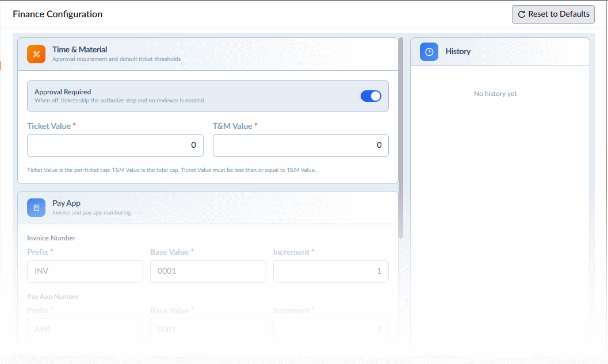Click the Invoice Number Increment field
Image resolution: width=608 pixels, height=364 pixels.
coord(331,271)
